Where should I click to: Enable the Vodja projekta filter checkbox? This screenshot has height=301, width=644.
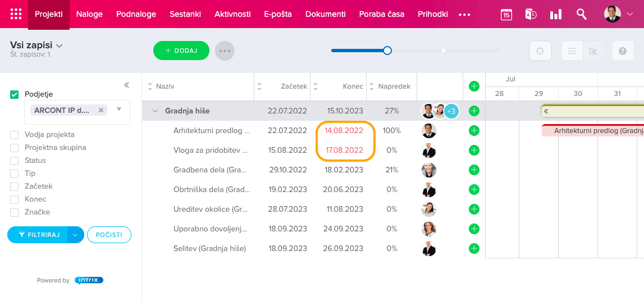click(15, 135)
